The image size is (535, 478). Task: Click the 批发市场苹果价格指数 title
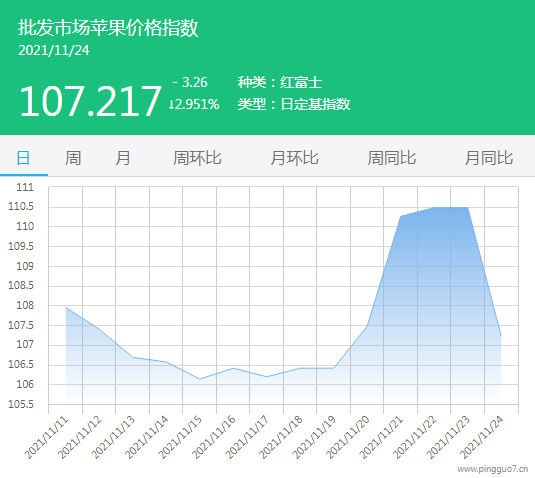tap(108, 28)
